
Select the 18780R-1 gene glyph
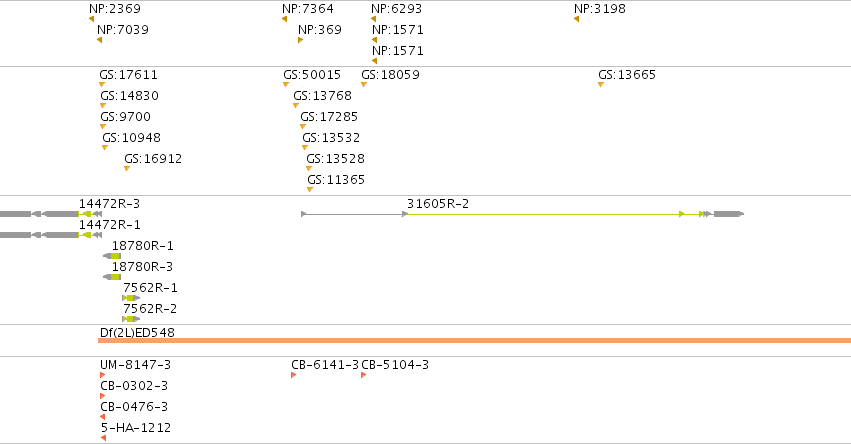112,256
